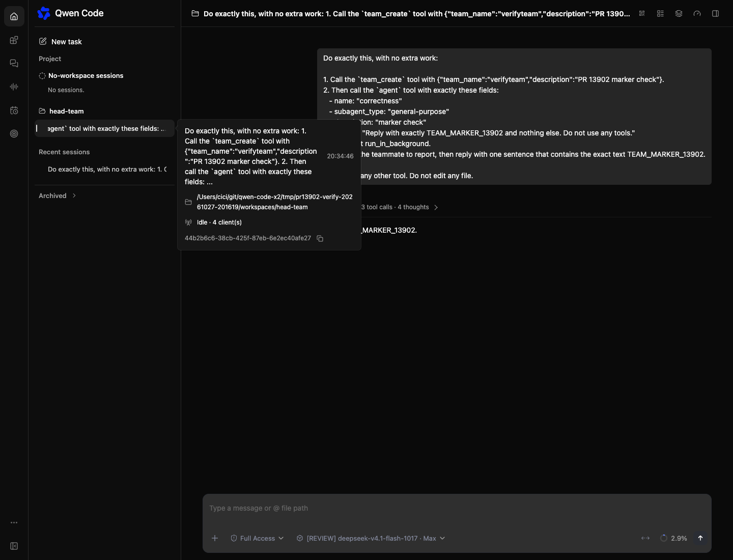Screen dimensions: 733x560
Task: Open the scheduled tasks calendar-clock icon
Action: point(14,110)
